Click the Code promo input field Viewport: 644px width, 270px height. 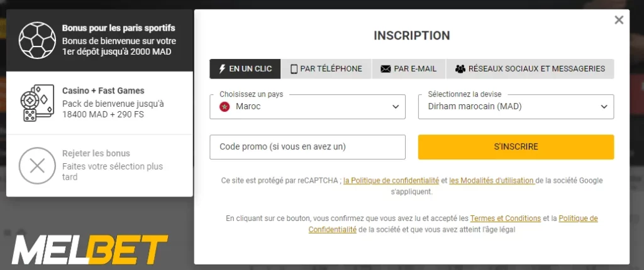coord(308,147)
